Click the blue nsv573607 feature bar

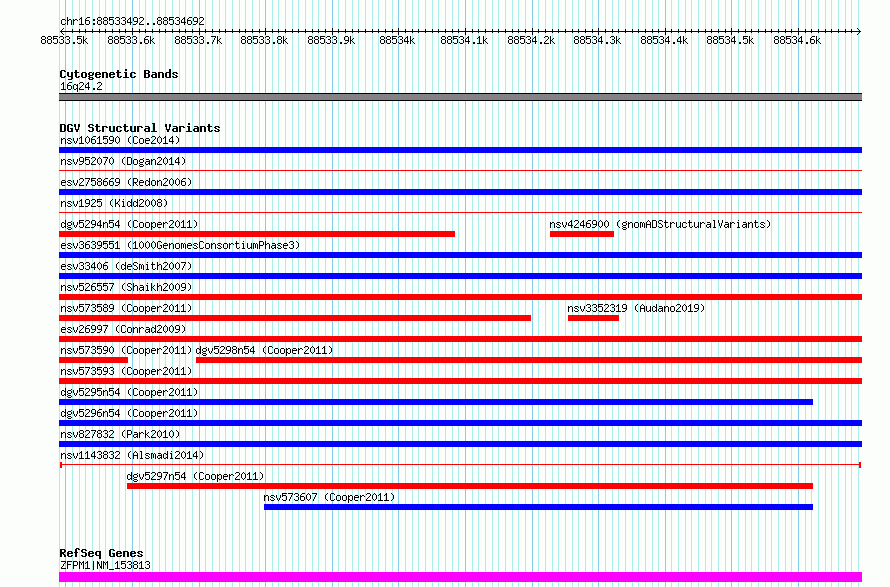click(x=538, y=507)
